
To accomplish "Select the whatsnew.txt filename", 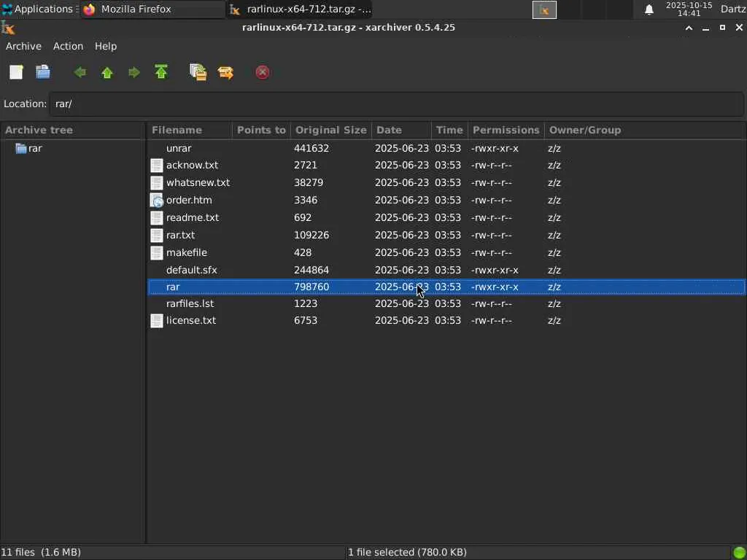I will click(198, 183).
